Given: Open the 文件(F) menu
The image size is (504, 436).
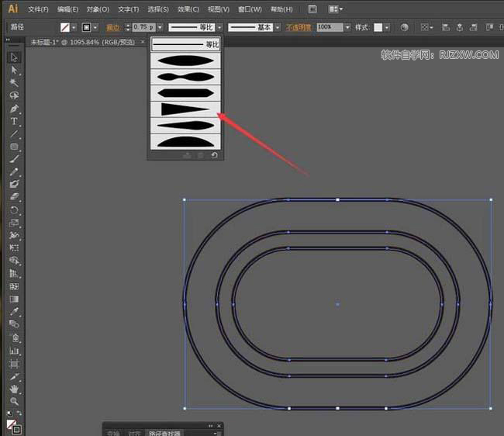Looking at the screenshot, I should pyautogui.click(x=38, y=9).
